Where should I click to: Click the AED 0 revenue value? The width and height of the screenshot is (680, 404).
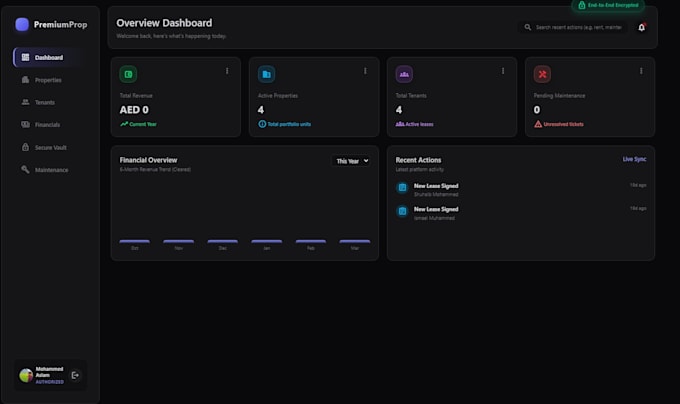(134, 110)
